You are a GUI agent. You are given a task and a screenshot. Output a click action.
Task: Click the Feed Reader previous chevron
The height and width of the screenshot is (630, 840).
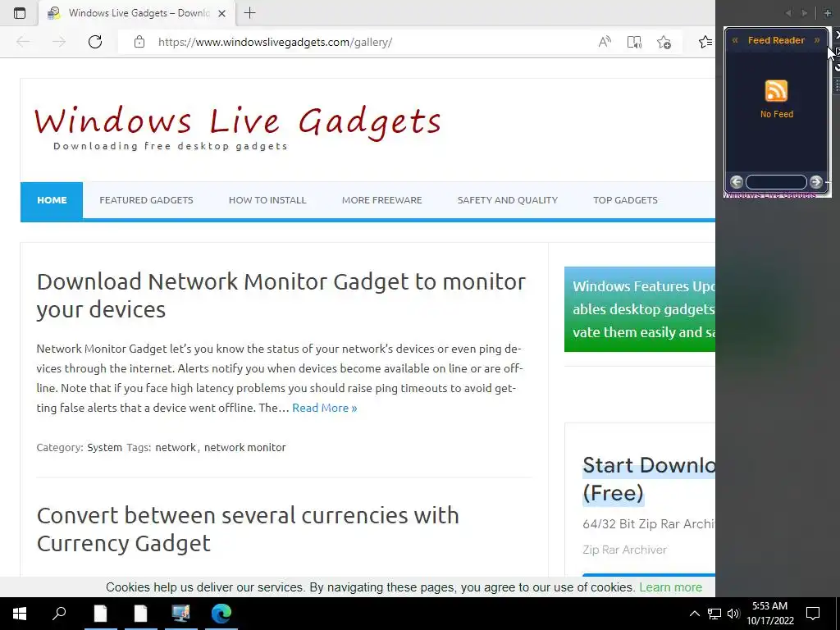tap(735, 40)
